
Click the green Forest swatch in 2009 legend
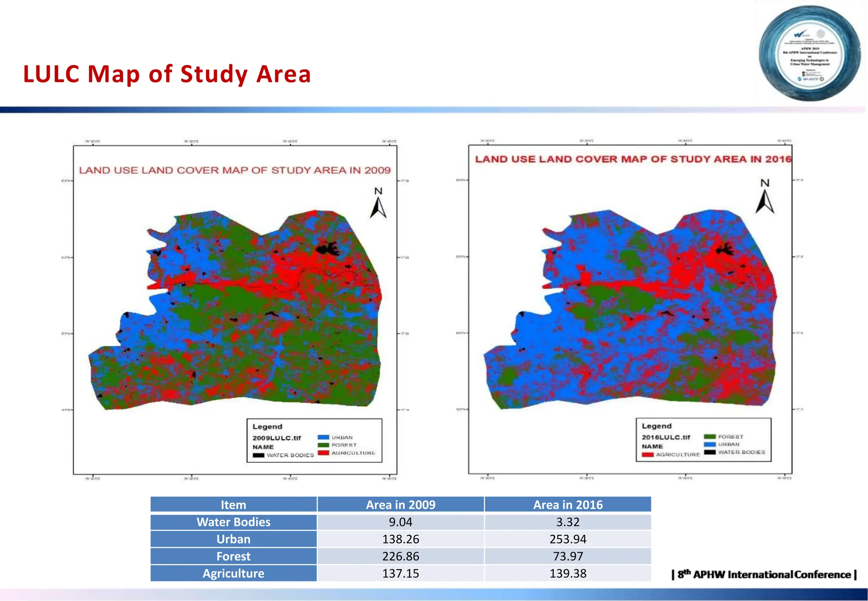pos(323,445)
